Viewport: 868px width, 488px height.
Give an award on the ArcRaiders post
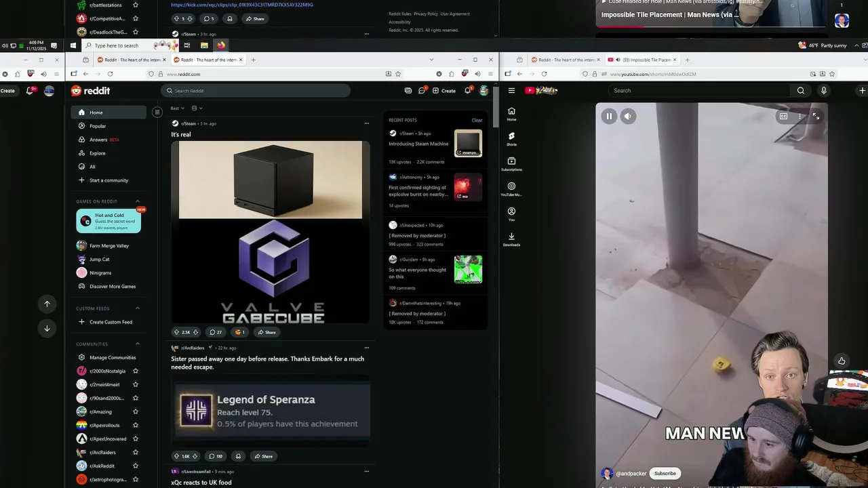[x=238, y=456]
